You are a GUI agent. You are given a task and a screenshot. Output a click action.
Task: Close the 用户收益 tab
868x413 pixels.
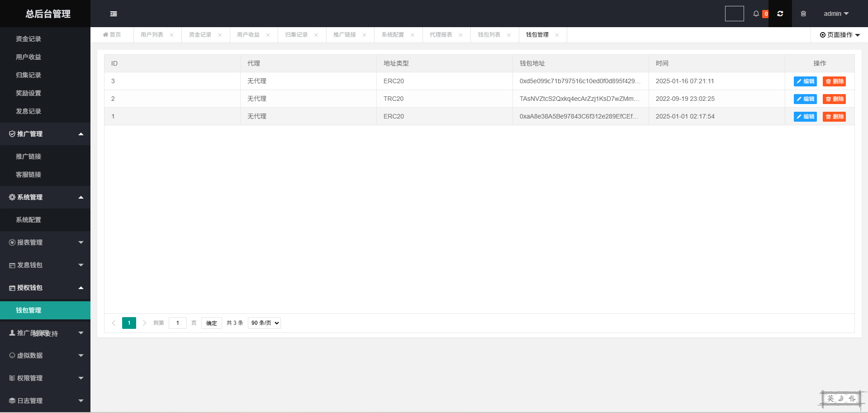[268, 35]
